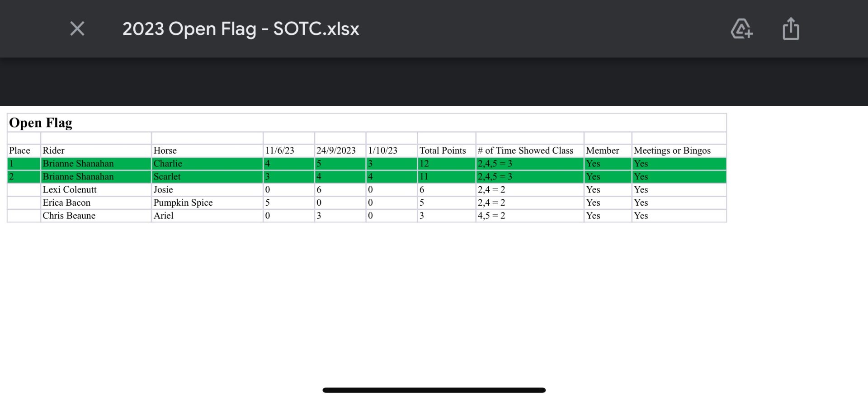
Task: Select the 24/9/2023 date header
Action: (x=336, y=151)
